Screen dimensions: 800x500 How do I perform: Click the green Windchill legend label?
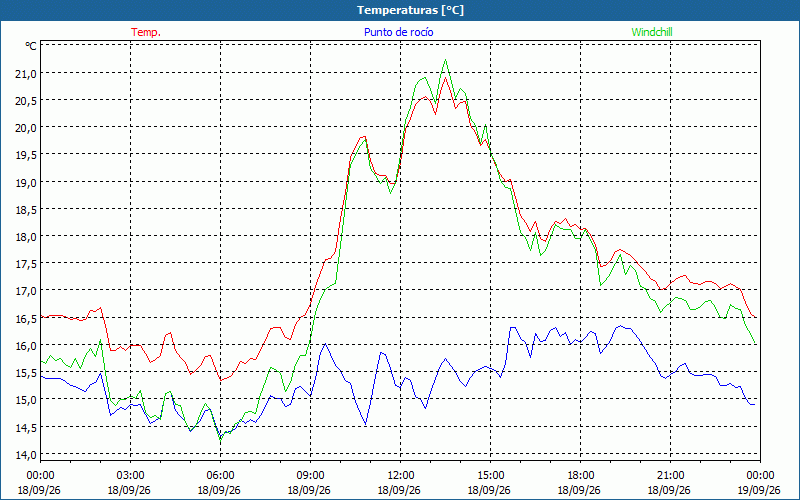[652, 32]
